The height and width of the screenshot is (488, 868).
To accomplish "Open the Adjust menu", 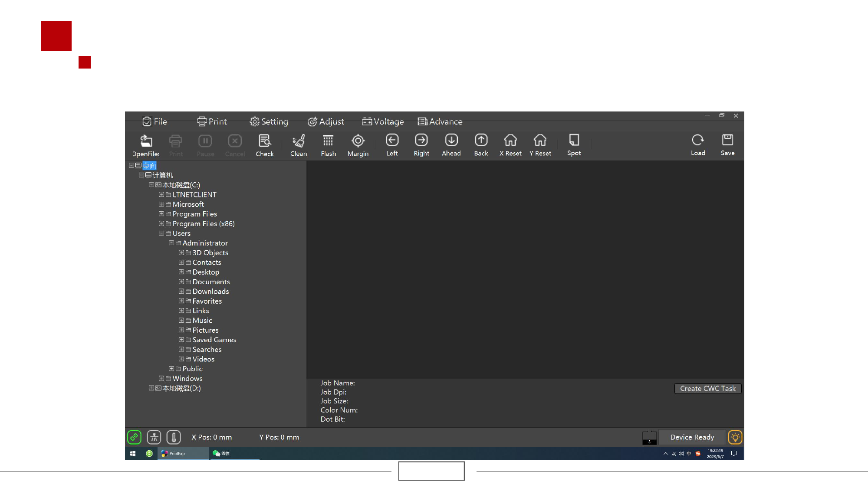I will click(x=326, y=121).
